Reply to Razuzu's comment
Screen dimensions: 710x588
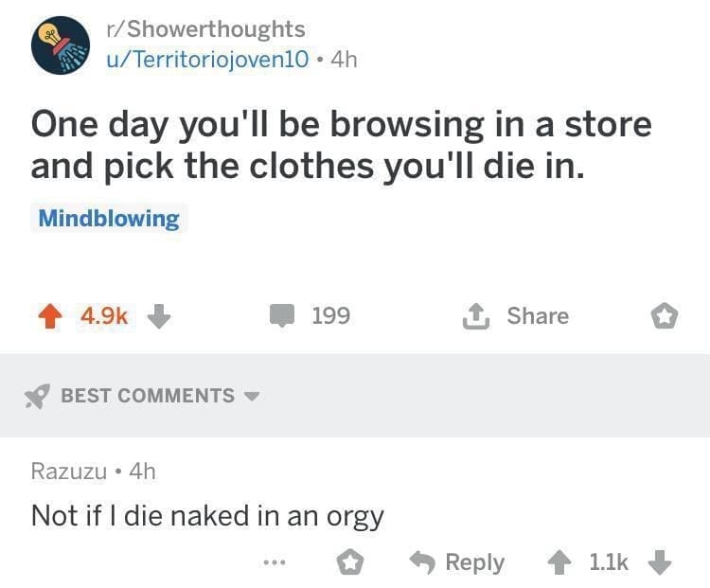[456, 561]
